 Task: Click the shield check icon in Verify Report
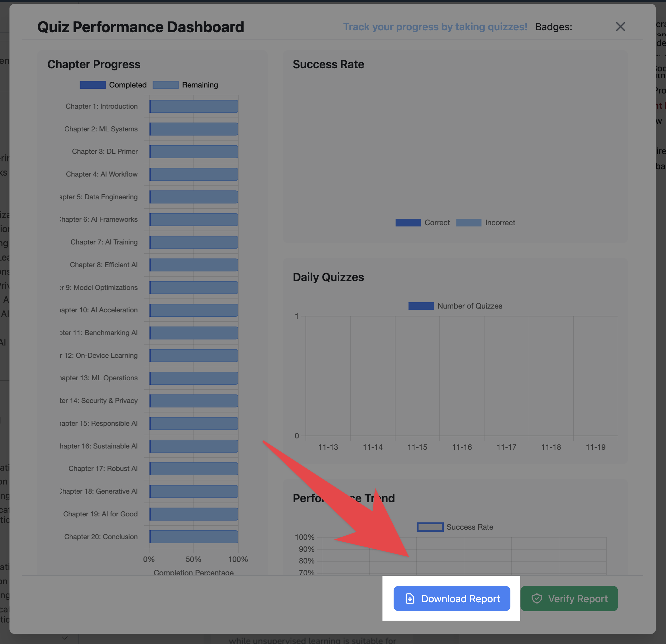pyautogui.click(x=537, y=599)
